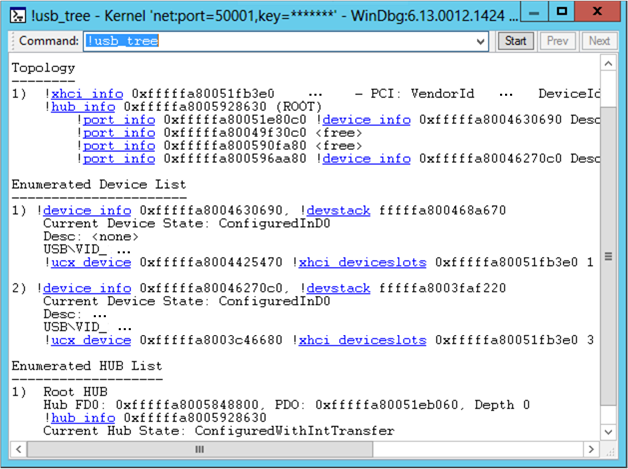Open xhci_deviceslots link on the last line of device 2
This screenshot has height=469, width=628.
362,340
